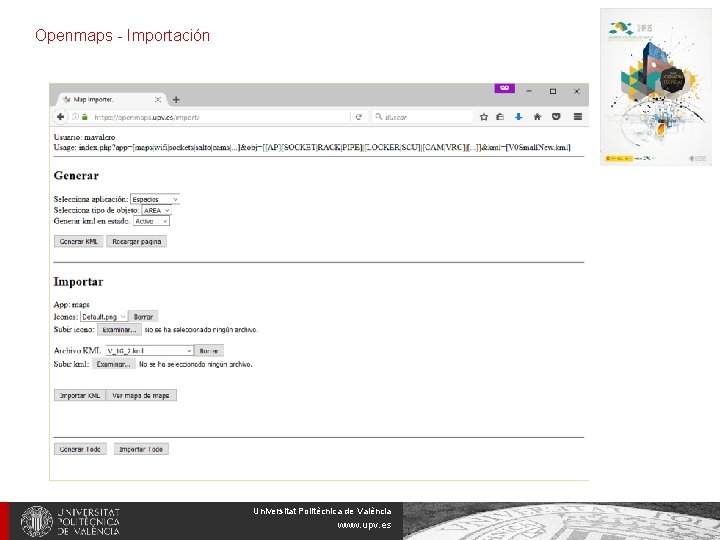
Task: Go to home page via house icon
Action: [537, 117]
